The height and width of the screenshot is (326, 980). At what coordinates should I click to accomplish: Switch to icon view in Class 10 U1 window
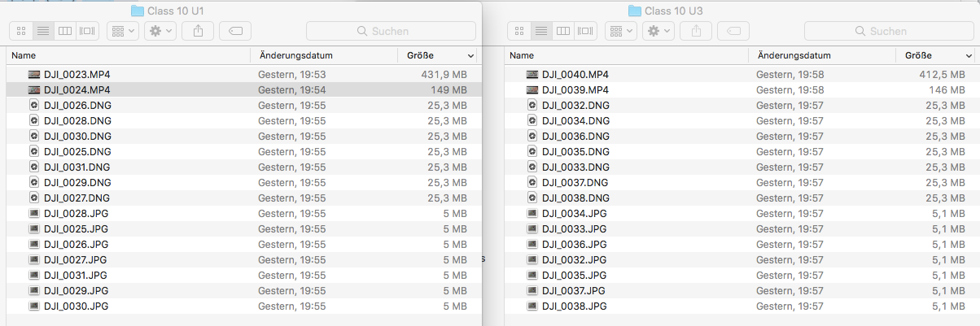[21, 31]
